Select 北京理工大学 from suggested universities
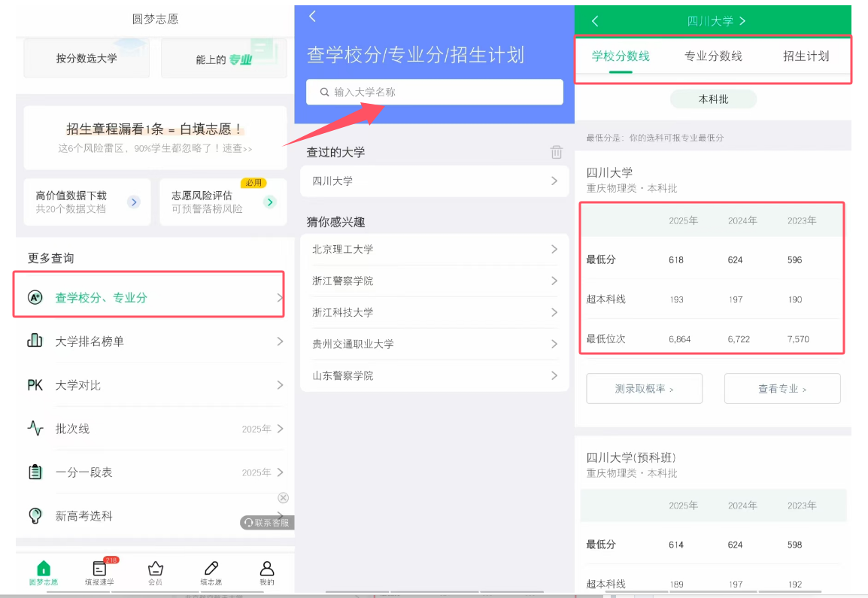868x598 pixels. (x=434, y=249)
